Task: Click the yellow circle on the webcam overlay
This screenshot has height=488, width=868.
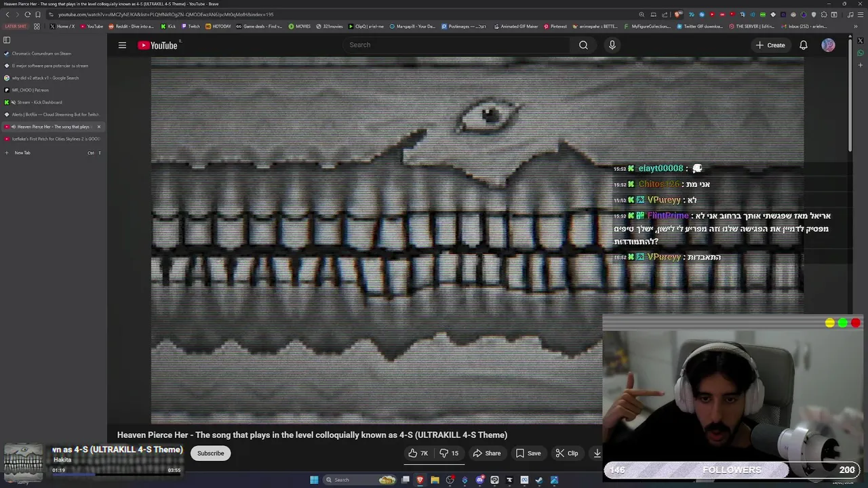Action: click(x=830, y=323)
